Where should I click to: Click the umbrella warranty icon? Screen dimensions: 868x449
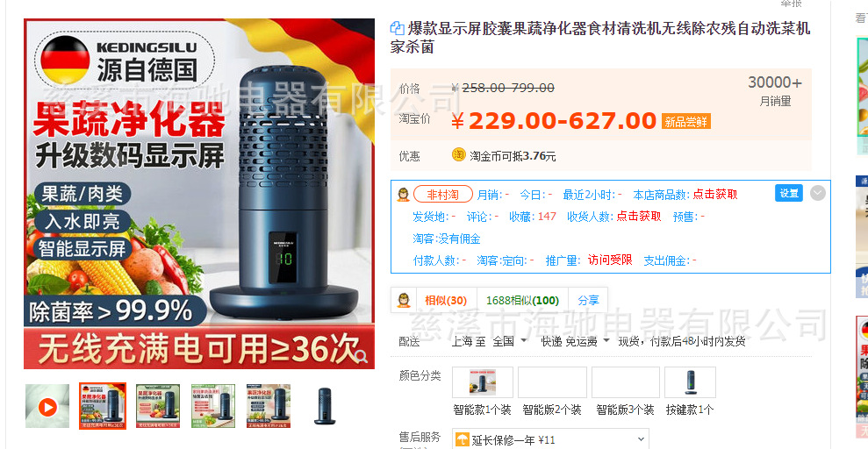click(462, 440)
